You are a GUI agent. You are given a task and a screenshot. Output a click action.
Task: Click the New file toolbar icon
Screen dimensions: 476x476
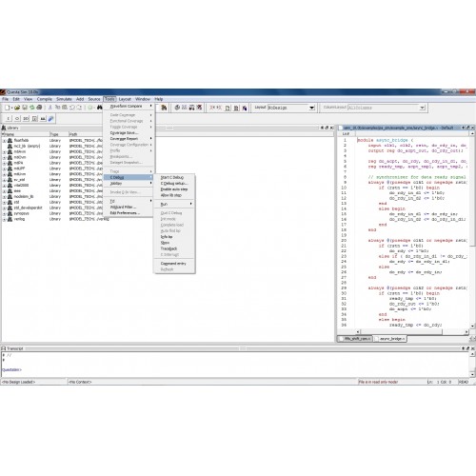(x=7, y=108)
